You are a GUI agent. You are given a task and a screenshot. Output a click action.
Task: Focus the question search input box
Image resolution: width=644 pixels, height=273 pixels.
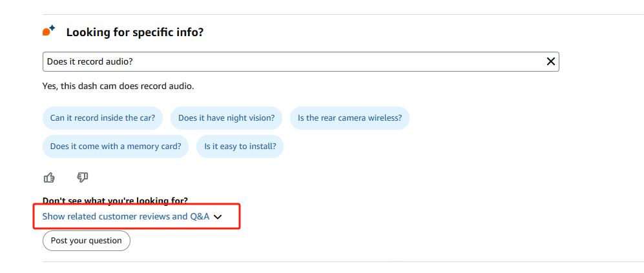click(x=300, y=61)
